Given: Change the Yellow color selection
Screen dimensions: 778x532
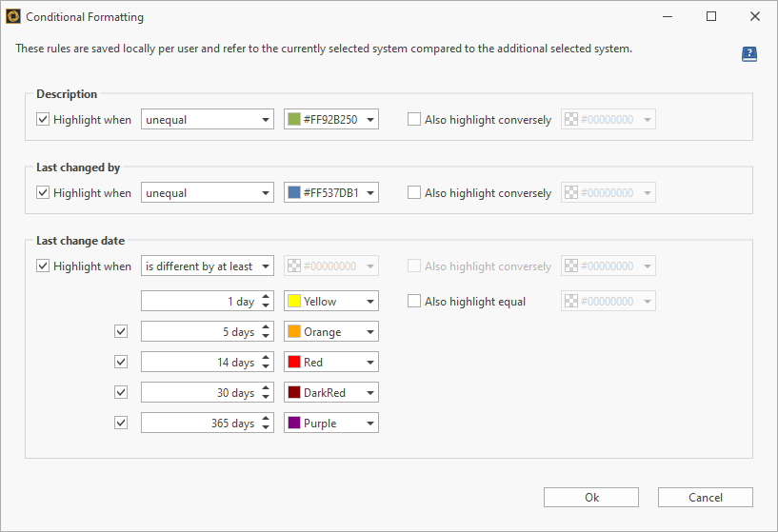Looking at the screenshot, I should [x=330, y=302].
